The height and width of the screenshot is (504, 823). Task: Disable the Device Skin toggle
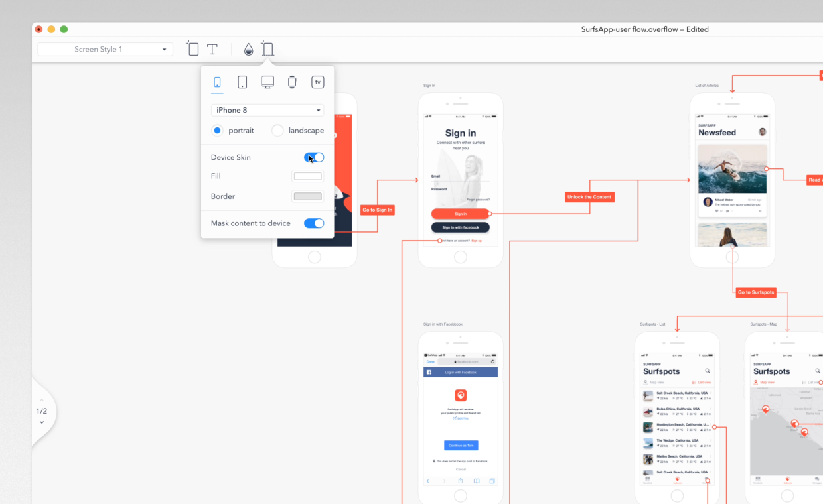coord(313,157)
